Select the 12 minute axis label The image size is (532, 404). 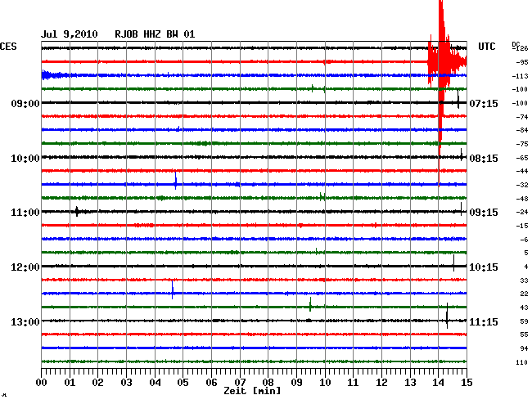[x=381, y=383]
